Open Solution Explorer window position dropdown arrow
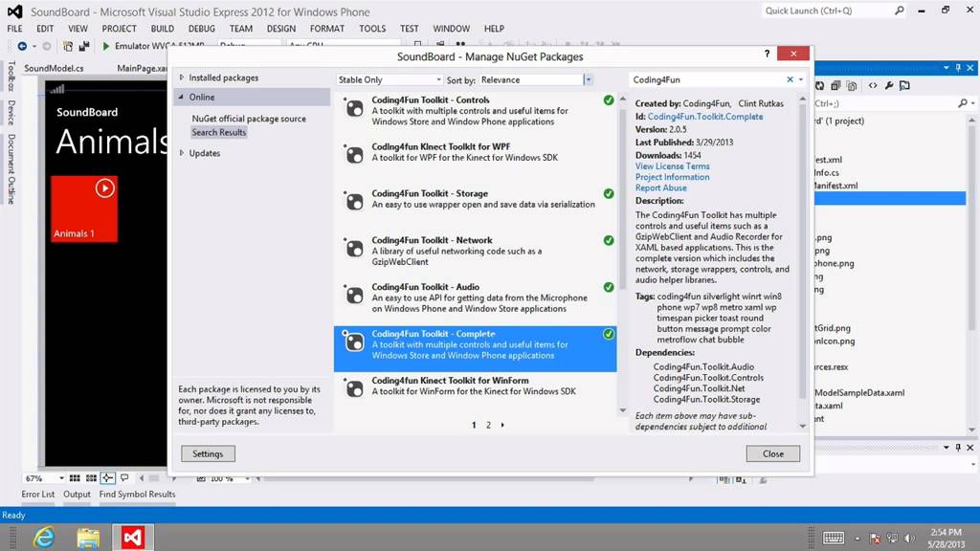Screen dimensions: 980x551 (x=946, y=68)
